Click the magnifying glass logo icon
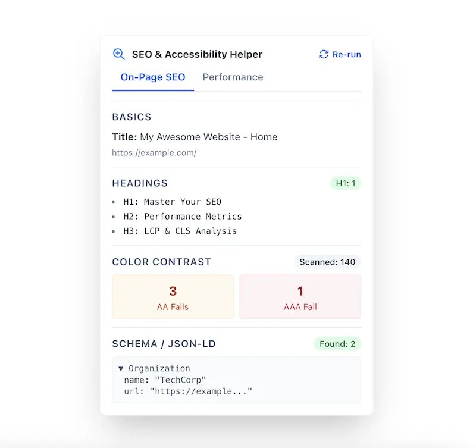 (118, 54)
